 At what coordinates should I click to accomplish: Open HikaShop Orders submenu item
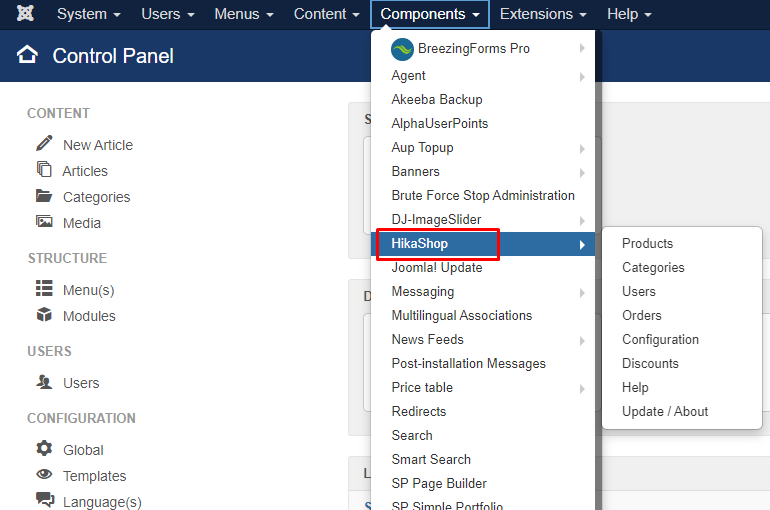641,316
